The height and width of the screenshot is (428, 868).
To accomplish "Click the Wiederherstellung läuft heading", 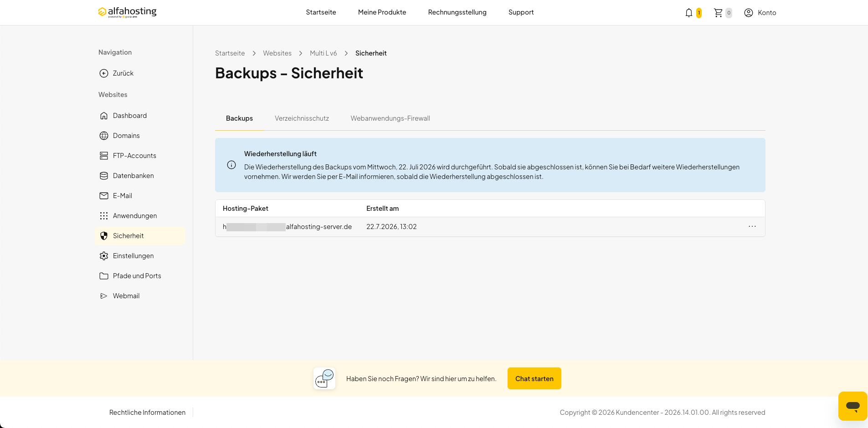I will tap(280, 154).
